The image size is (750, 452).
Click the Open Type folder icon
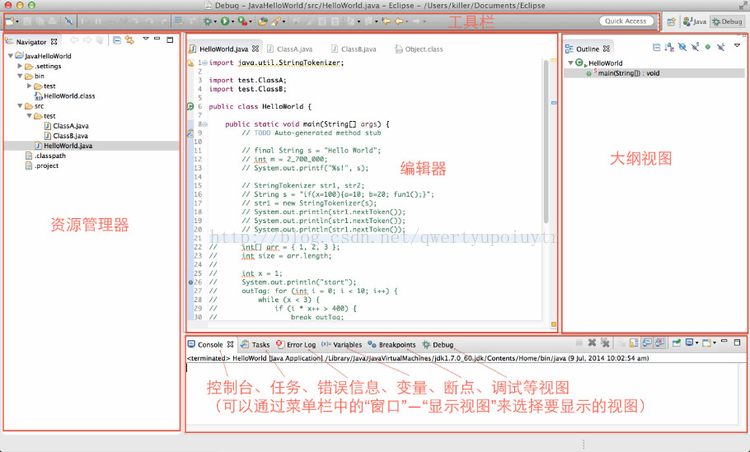[263, 22]
